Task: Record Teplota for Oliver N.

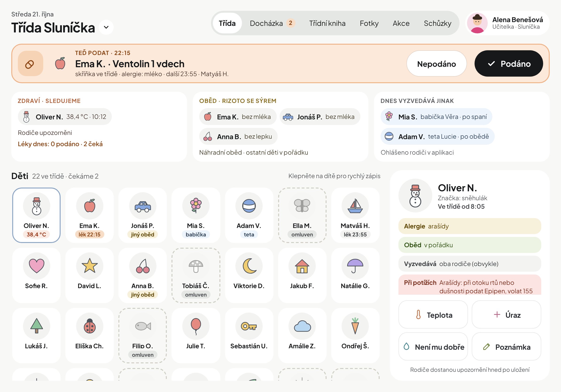Action: click(433, 314)
